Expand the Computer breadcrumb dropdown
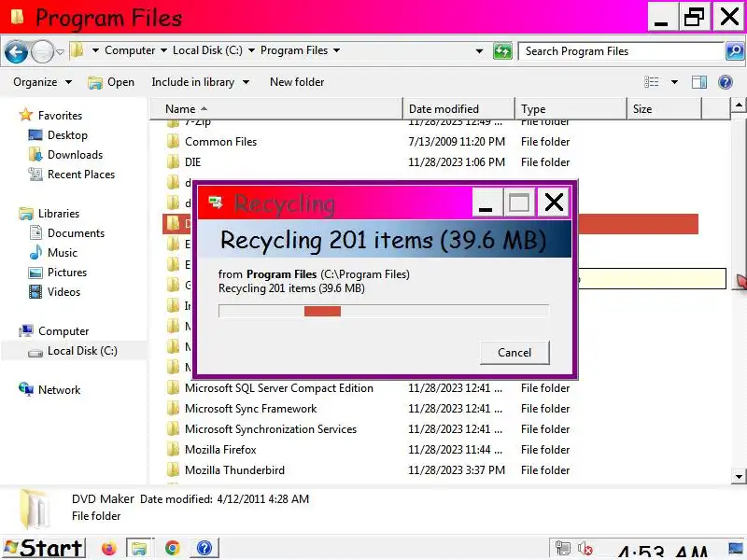 pos(163,50)
